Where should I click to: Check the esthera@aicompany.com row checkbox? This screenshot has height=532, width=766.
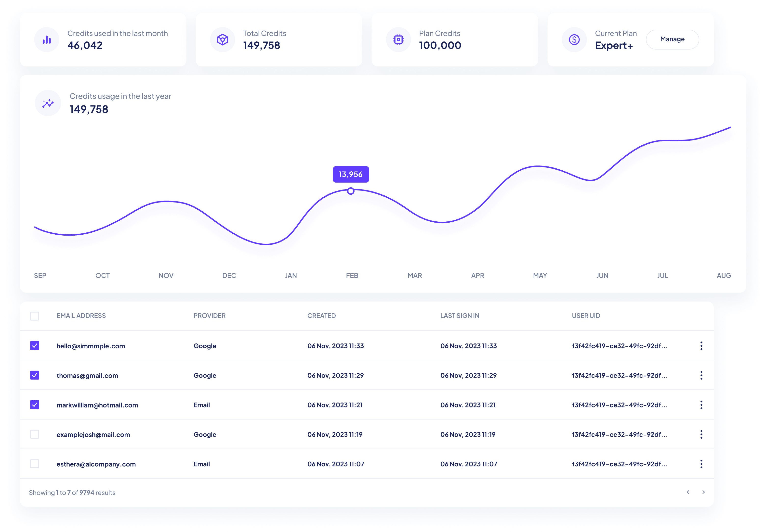point(35,464)
